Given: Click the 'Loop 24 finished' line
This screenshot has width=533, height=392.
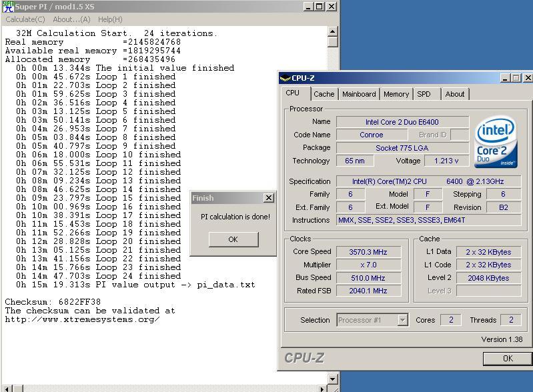Looking at the screenshot, I should tap(99, 276).
